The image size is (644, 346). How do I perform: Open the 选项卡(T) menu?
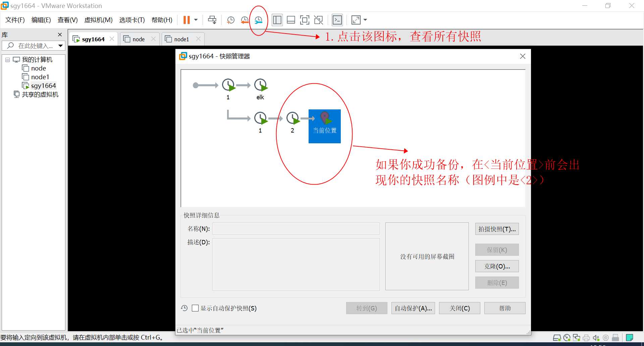(x=132, y=20)
